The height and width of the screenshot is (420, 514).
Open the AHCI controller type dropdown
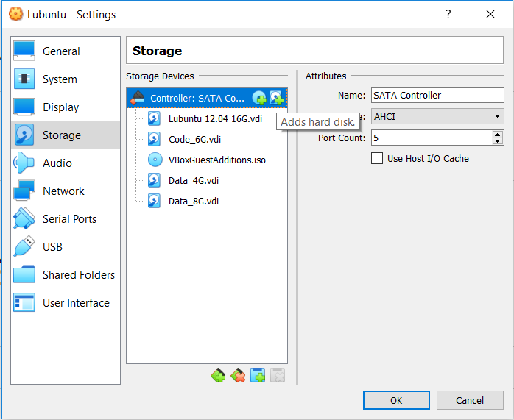tap(437, 116)
